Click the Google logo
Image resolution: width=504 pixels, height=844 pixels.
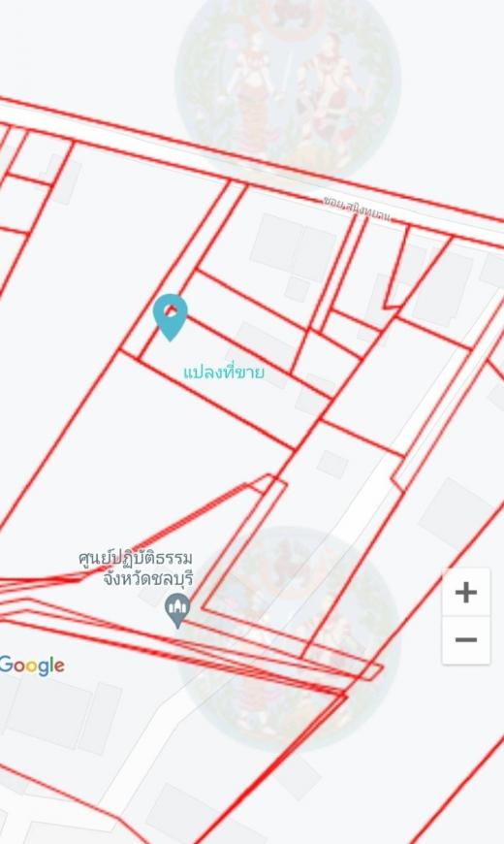[x=32, y=666]
